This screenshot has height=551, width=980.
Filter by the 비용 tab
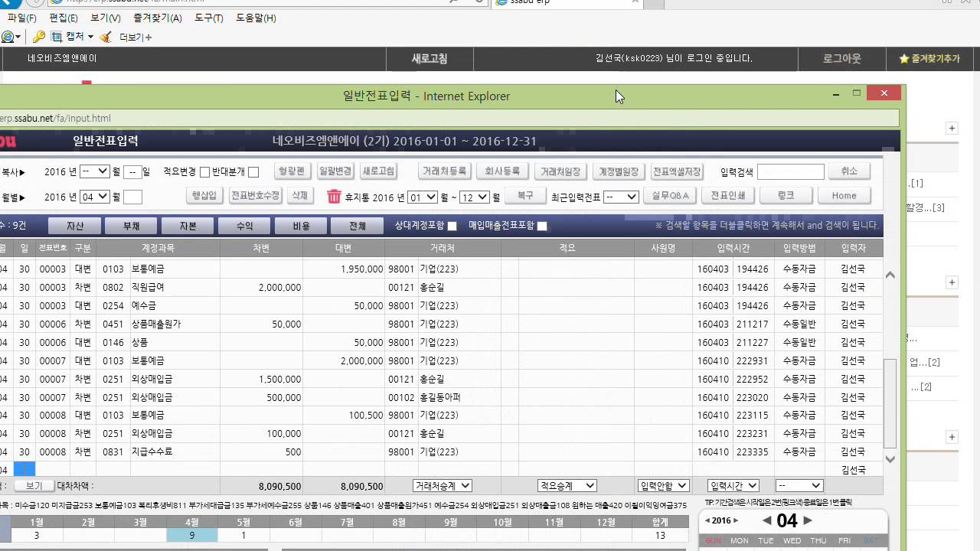[x=301, y=226]
